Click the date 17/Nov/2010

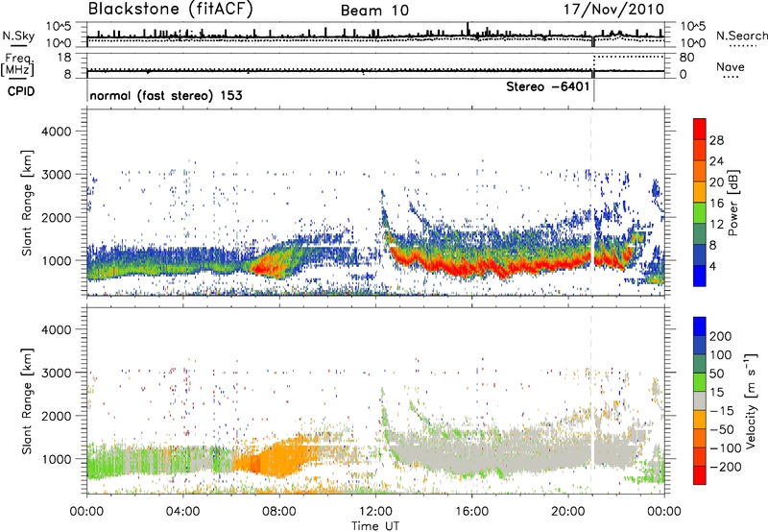pos(613,9)
